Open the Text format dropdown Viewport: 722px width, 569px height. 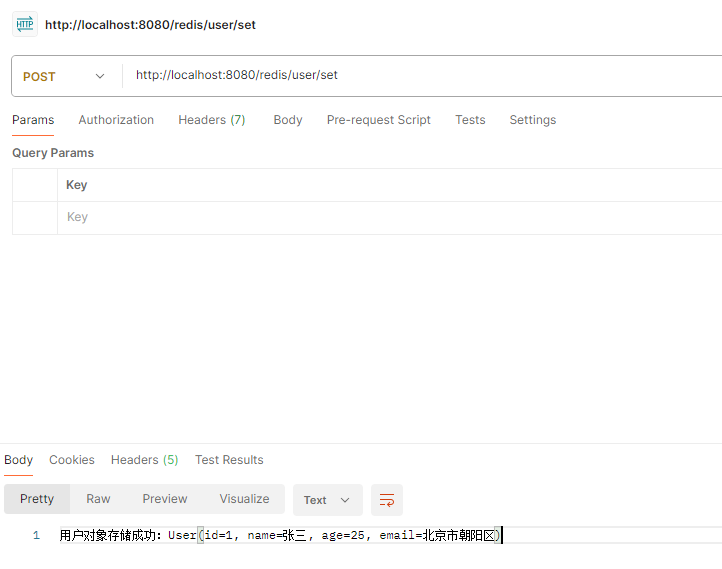(x=327, y=500)
